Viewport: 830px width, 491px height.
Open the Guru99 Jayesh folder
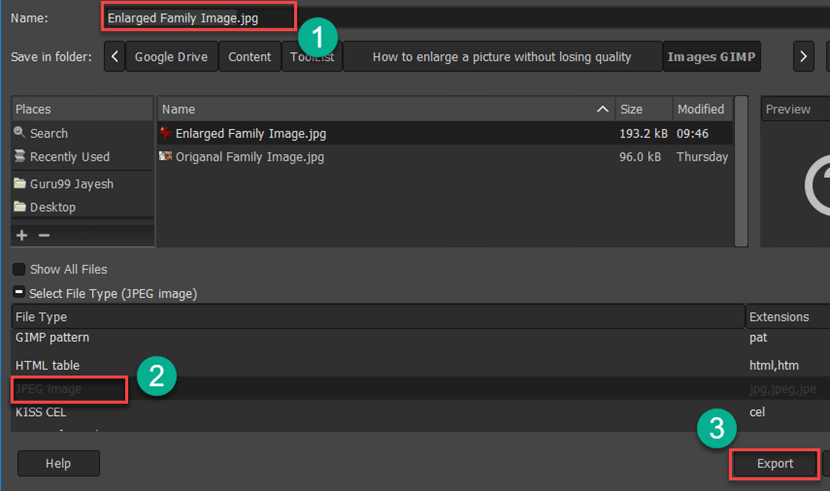click(69, 184)
